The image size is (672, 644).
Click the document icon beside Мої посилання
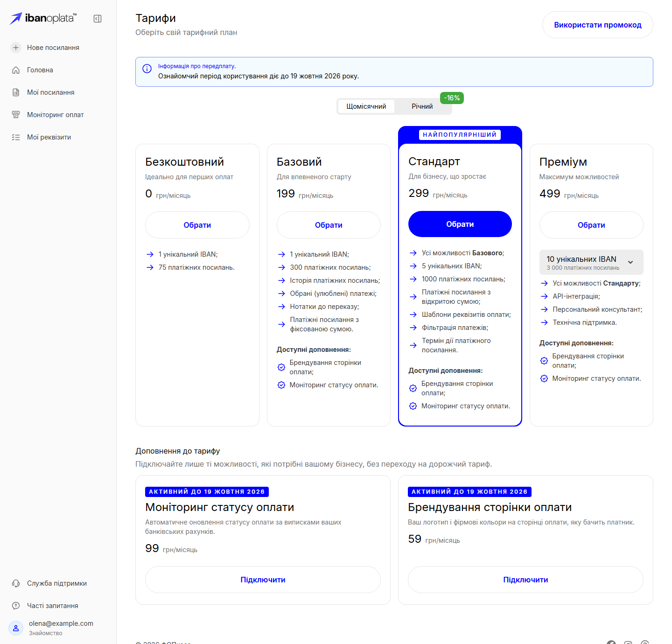[16, 92]
